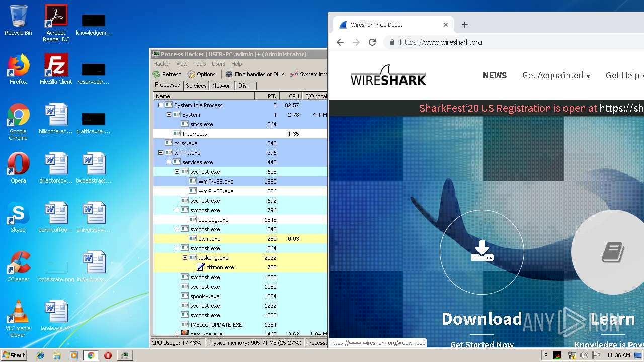This screenshot has width=644, height=362.
Task: Close the Wireshark browser tab
Action: click(x=445, y=25)
